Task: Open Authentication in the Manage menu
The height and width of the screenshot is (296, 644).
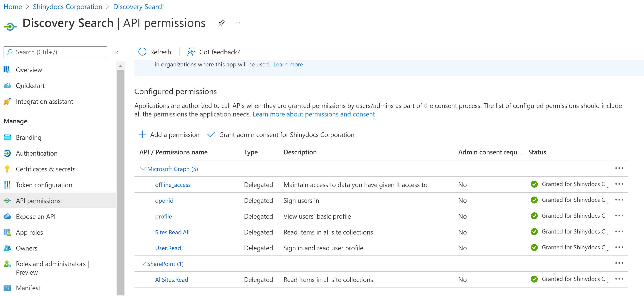Action: (37, 153)
